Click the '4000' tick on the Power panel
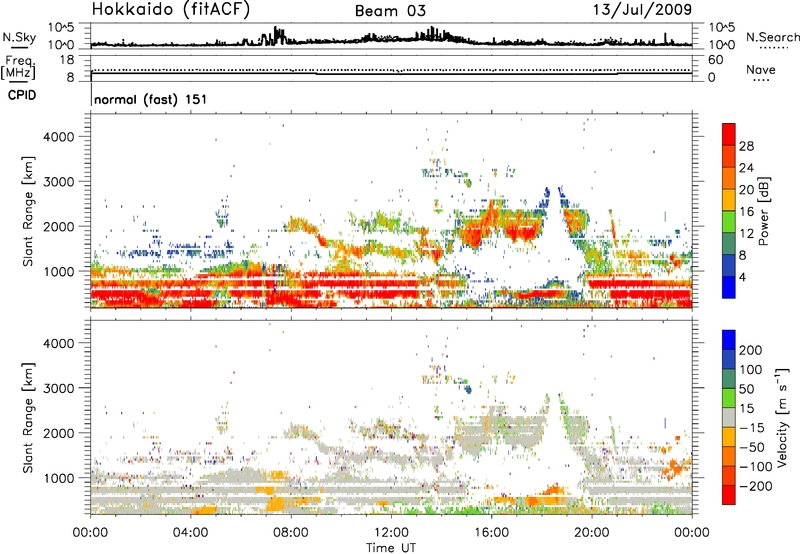 [58, 137]
